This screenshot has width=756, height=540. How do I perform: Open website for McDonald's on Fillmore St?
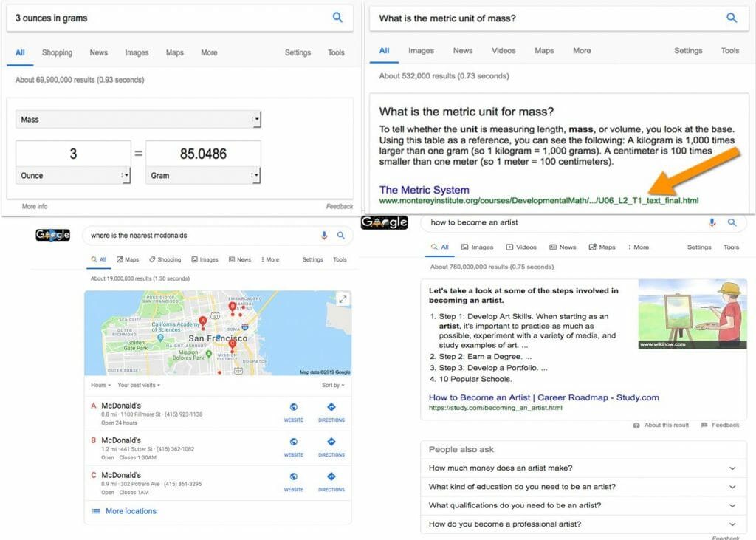(294, 411)
